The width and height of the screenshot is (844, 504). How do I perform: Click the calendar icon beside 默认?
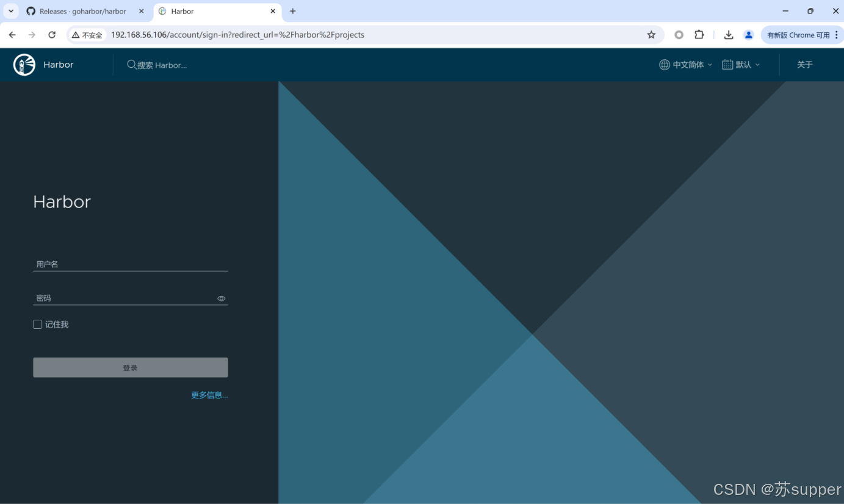click(x=727, y=65)
